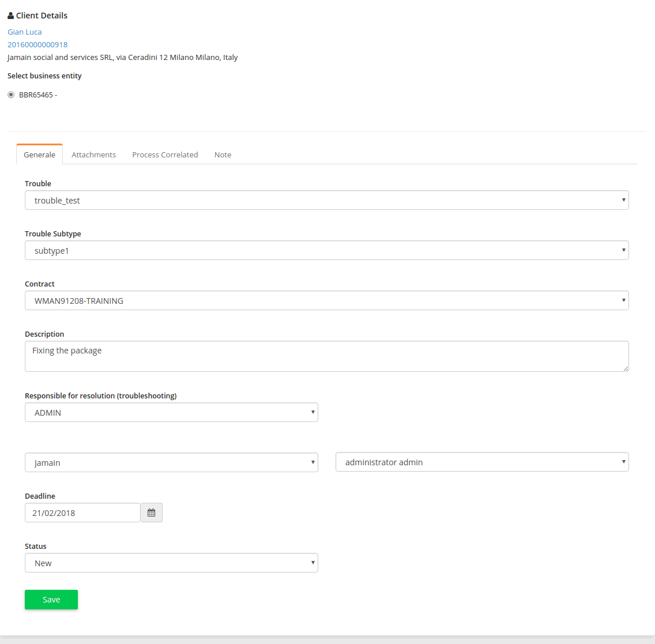Change the Status dropdown from New

(x=171, y=563)
